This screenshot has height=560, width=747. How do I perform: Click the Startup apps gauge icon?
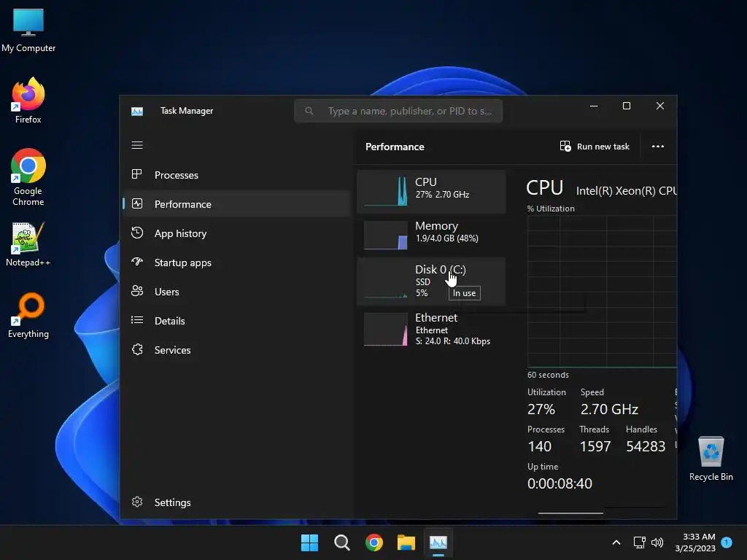click(136, 262)
